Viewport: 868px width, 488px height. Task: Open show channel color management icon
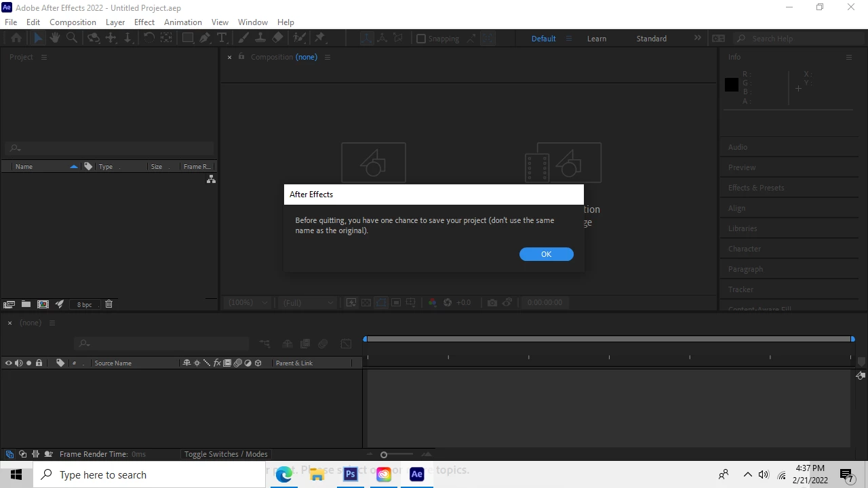point(432,302)
